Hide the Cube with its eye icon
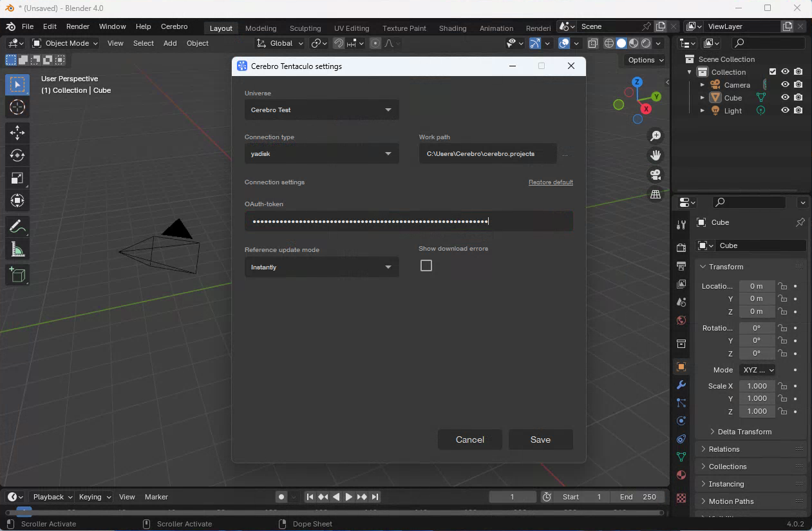This screenshot has height=531, width=812. click(785, 98)
